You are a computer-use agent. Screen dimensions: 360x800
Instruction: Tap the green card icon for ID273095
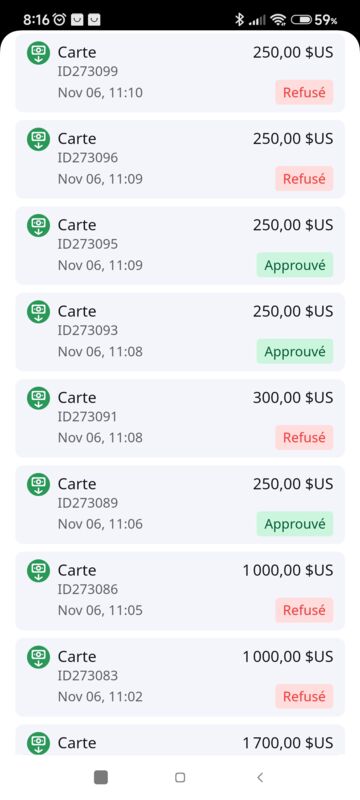[38, 225]
